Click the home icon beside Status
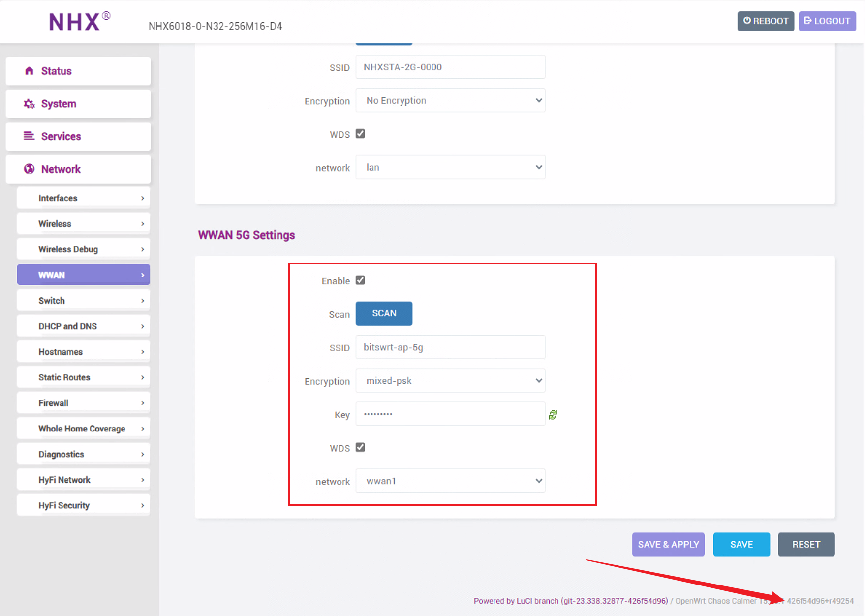The height and width of the screenshot is (616, 865). coord(29,71)
